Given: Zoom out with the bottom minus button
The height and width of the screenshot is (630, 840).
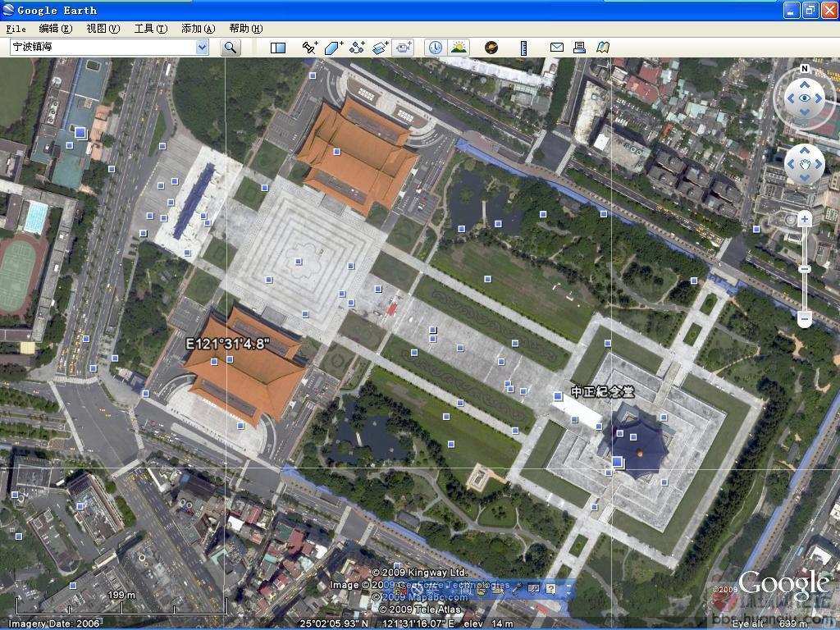Looking at the screenshot, I should [x=804, y=319].
